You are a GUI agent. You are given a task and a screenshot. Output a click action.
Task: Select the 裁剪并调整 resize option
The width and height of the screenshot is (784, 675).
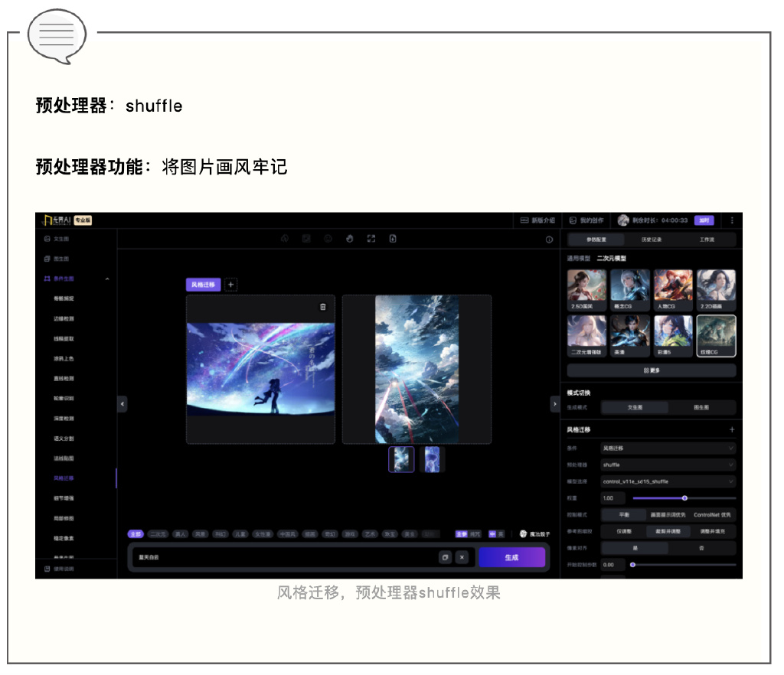coord(668,532)
